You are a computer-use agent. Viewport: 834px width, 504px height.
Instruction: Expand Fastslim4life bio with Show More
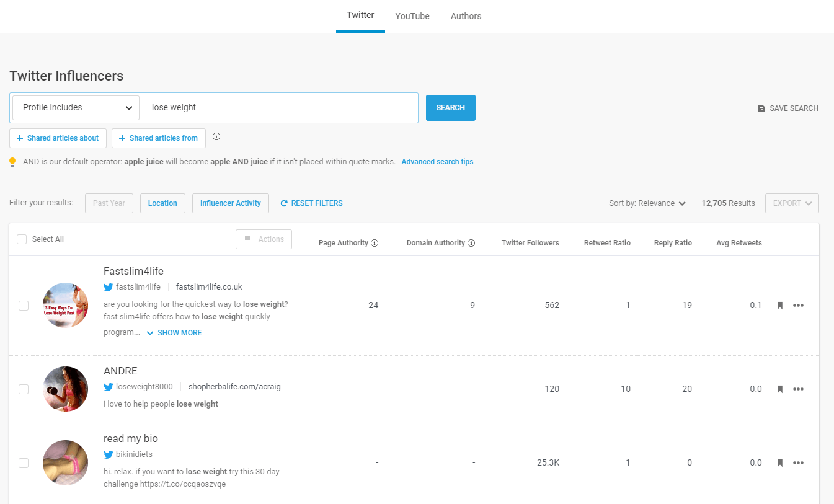[x=174, y=333]
